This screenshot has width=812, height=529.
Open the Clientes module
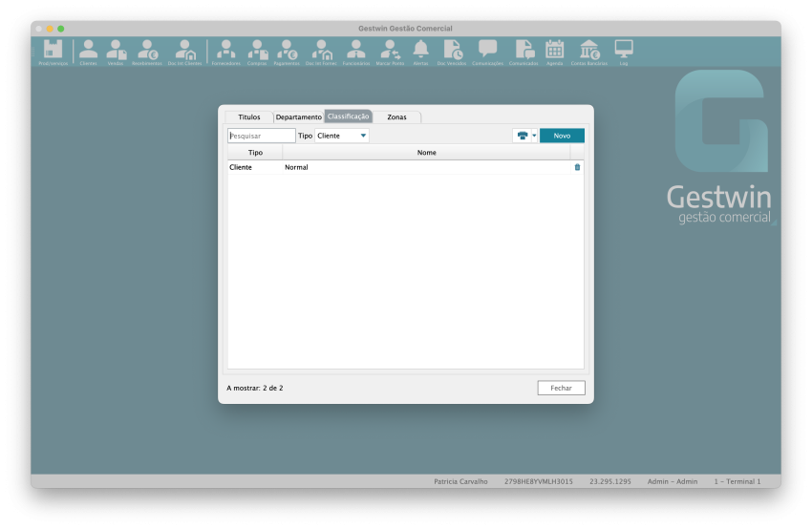click(88, 51)
